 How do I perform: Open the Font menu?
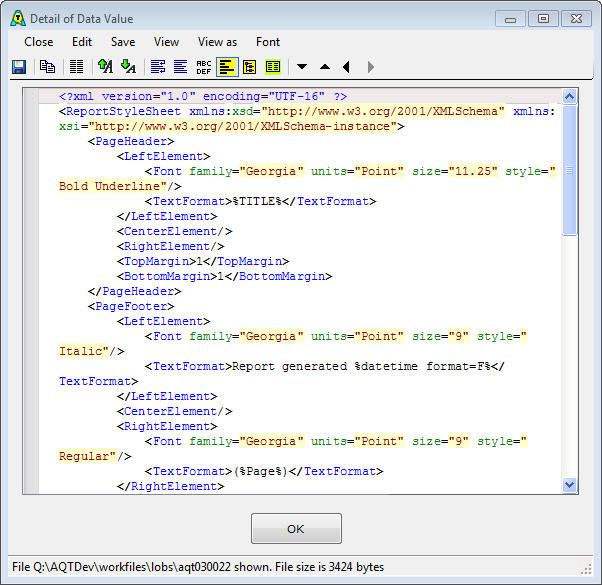[x=268, y=42]
